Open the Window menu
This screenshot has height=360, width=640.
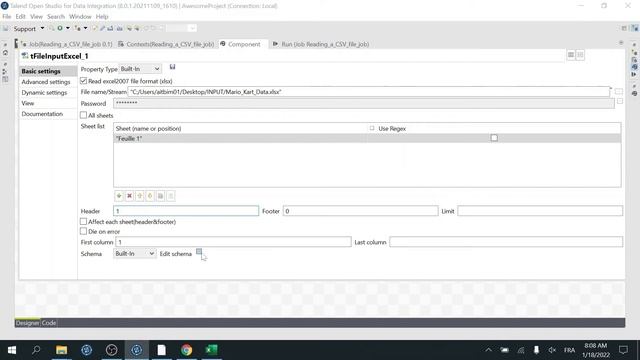(80, 16)
